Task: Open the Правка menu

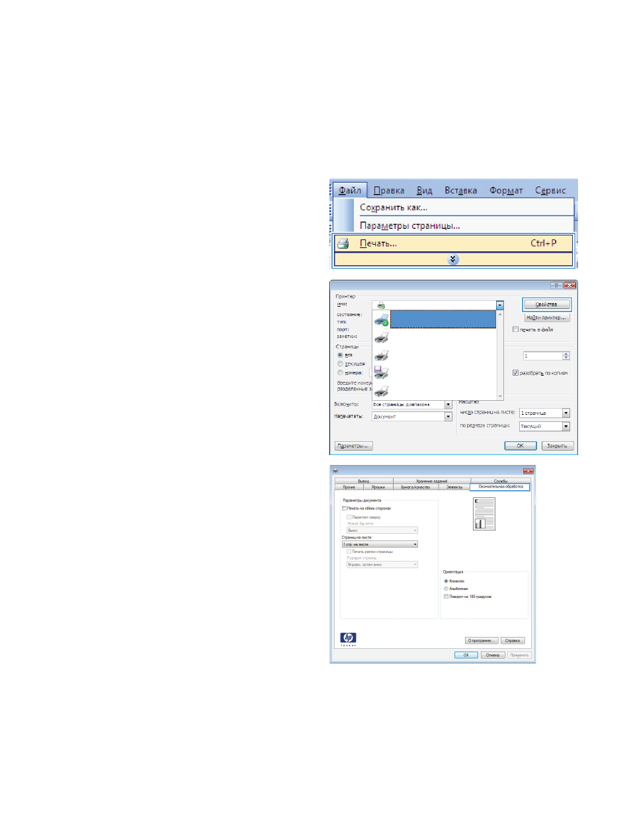Action: (x=389, y=190)
